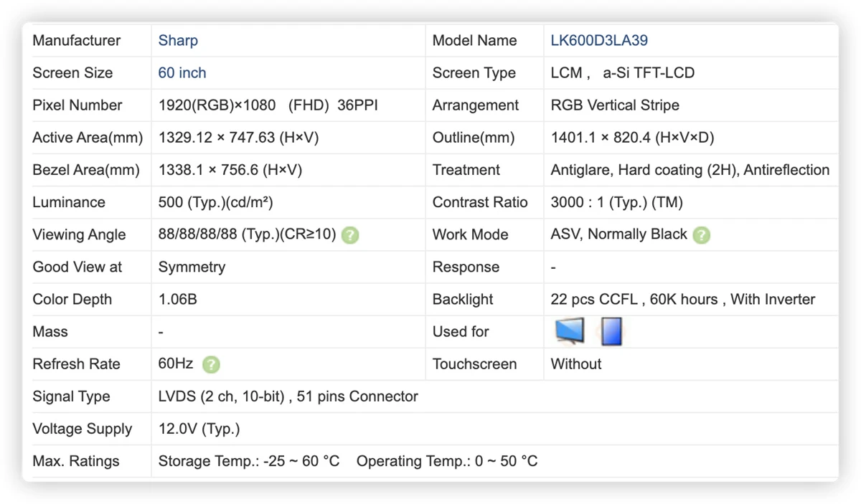Open the Sharp manufacturer link

[178, 41]
